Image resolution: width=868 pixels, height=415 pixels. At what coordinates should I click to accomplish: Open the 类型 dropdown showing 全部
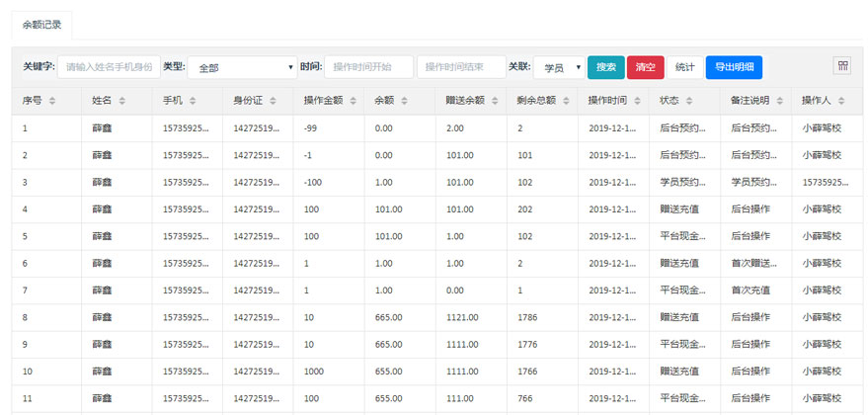pyautogui.click(x=241, y=67)
